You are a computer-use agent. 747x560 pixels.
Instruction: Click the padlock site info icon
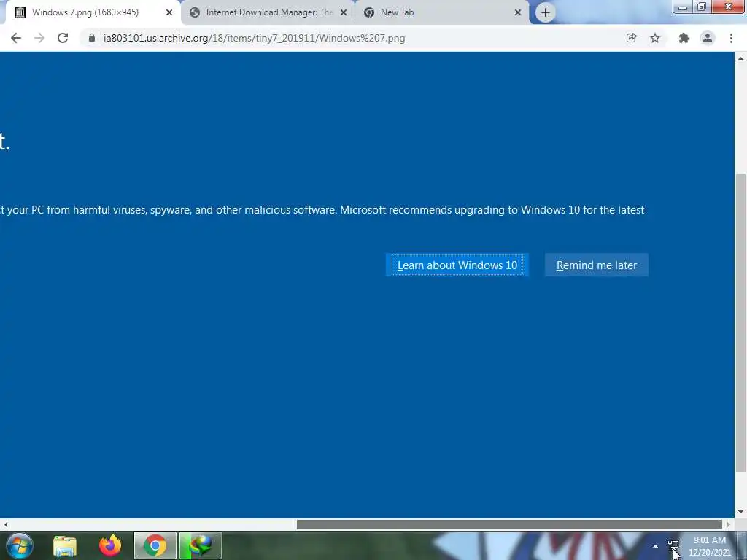pyautogui.click(x=91, y=38)
